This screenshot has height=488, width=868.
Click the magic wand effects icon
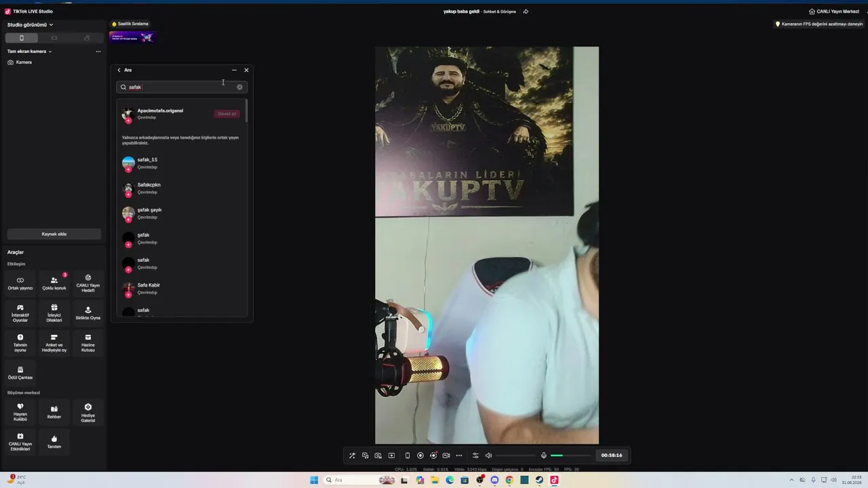coord(352,455)
